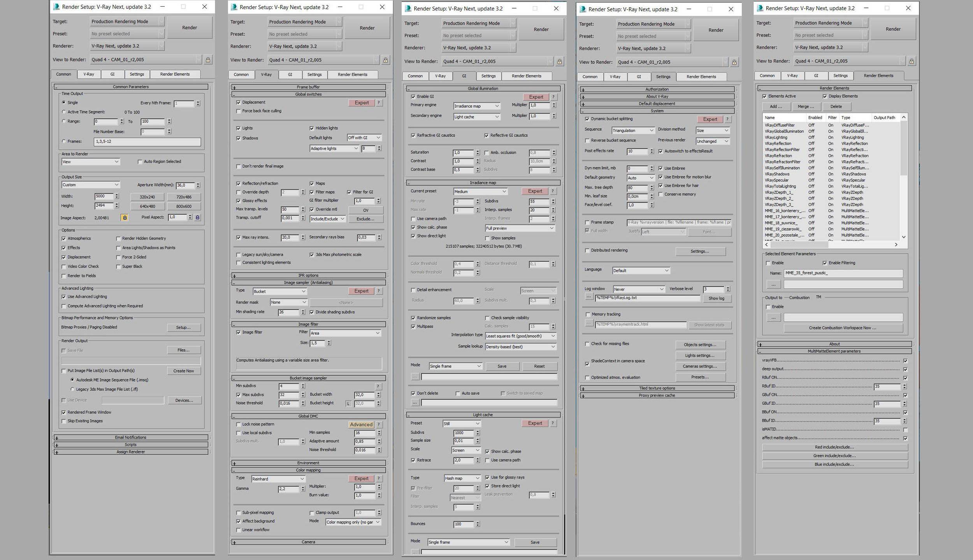The height and width of the screenshot is (560, 973).
Task: Open help for Light cache rollout
Action: point(553,423)
